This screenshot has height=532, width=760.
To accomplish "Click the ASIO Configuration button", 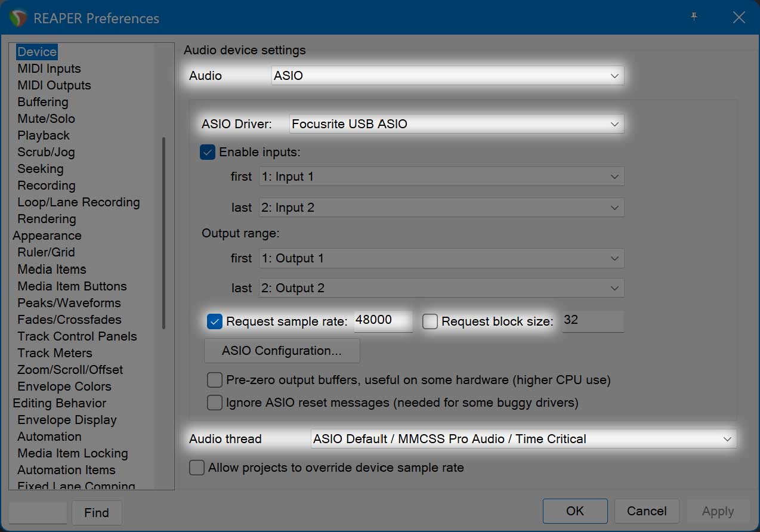I will (282, 351).
